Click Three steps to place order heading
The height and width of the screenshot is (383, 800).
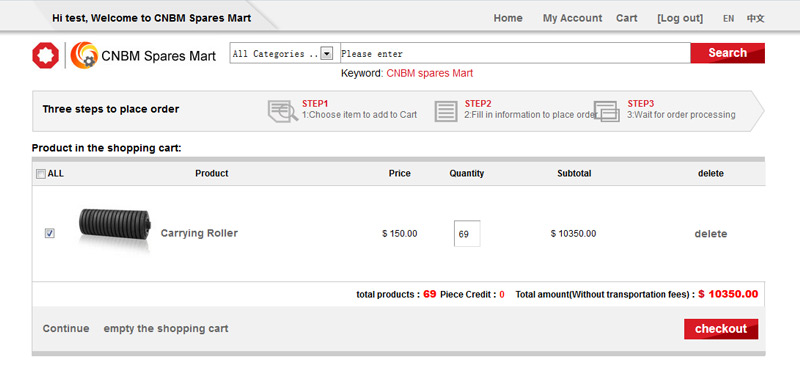pos(111,109)
